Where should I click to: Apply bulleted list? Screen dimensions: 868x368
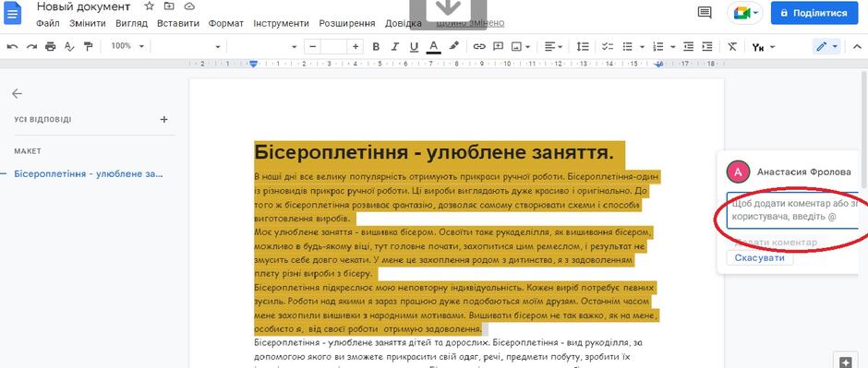point(628,47)
